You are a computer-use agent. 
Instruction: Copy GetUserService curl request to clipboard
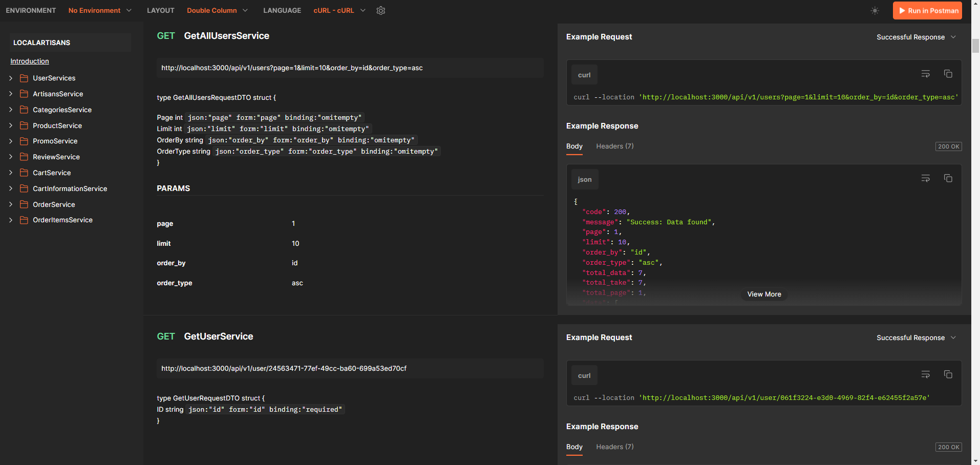click(948, 375)
